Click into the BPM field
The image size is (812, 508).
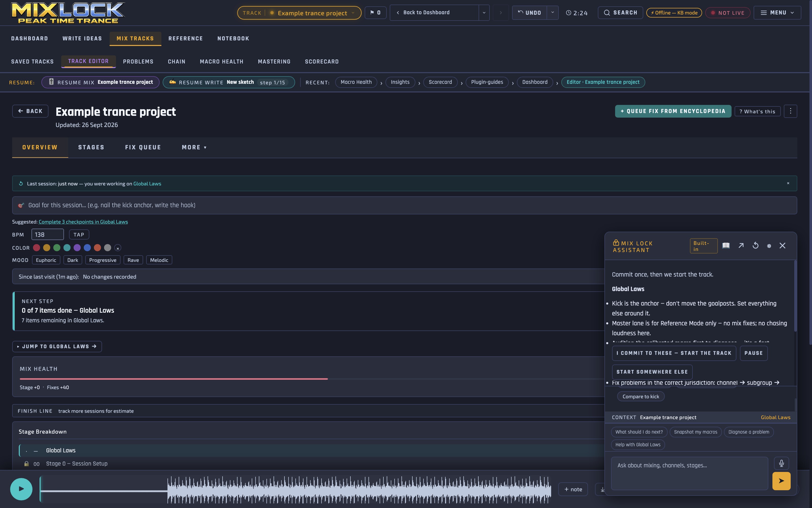47,234
